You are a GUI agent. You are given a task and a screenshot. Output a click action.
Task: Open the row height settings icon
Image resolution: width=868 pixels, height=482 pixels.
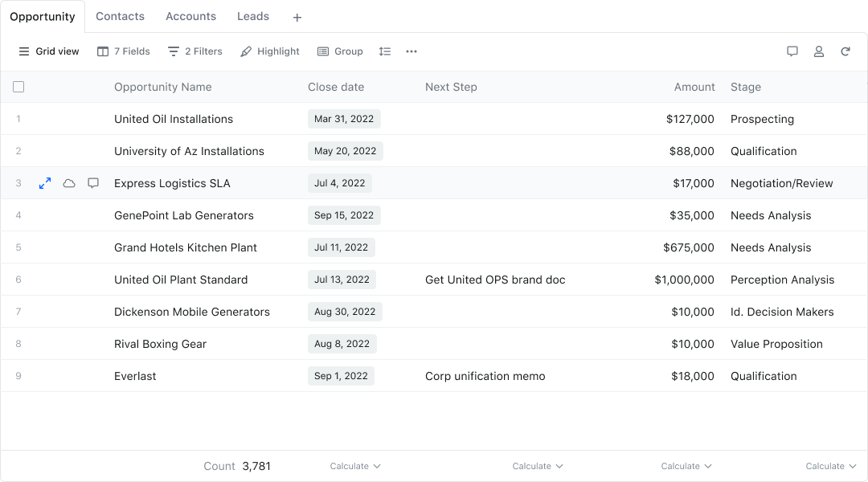385,51
